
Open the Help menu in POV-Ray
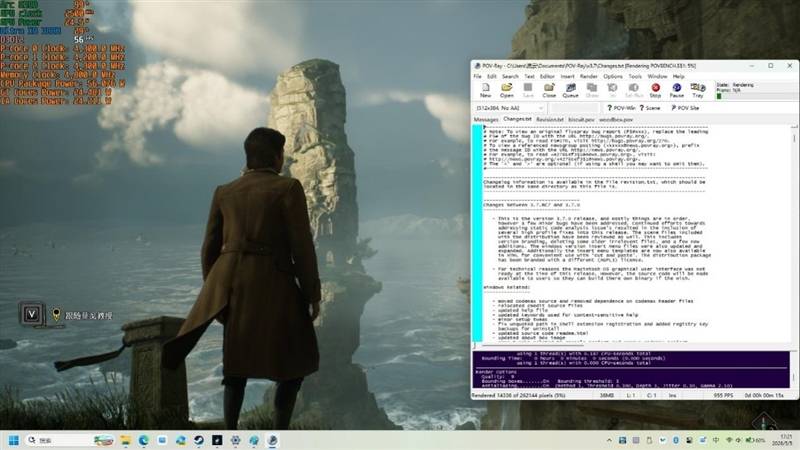[x=679, y=77]
